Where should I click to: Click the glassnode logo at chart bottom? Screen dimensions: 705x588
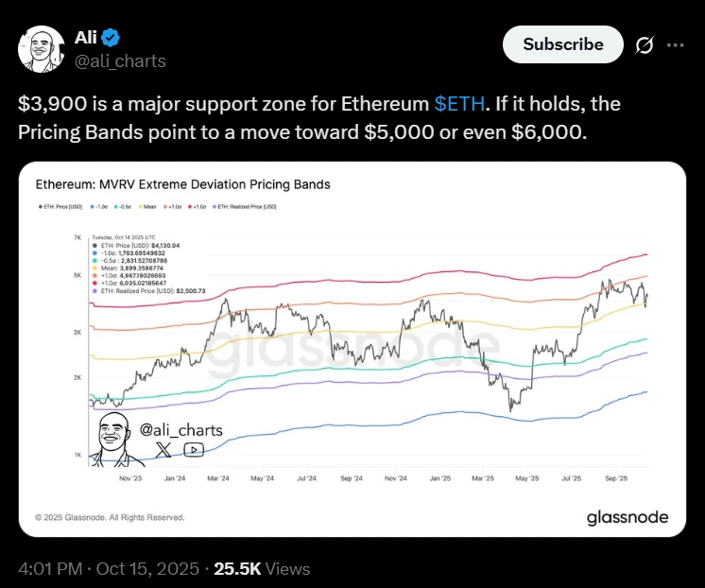(627, 517)
